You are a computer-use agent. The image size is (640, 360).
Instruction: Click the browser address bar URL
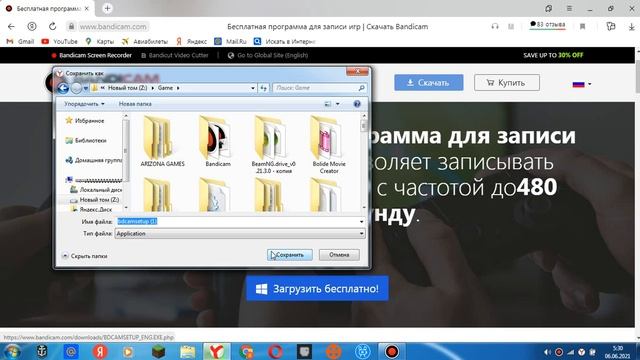(x=113, y=27)
